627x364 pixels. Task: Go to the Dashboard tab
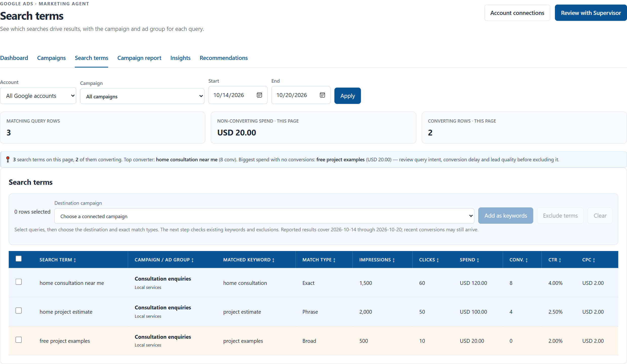[x=14, y=58]
